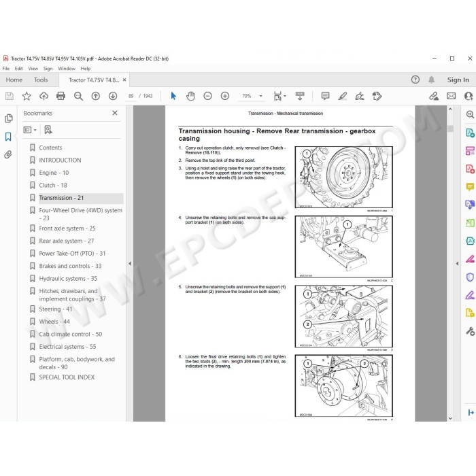Click the Stamp tool icon

(377, 97)
